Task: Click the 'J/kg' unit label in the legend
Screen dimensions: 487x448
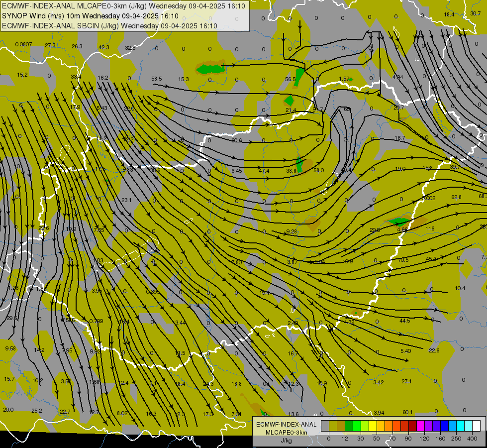Action: tap(287, 441)
